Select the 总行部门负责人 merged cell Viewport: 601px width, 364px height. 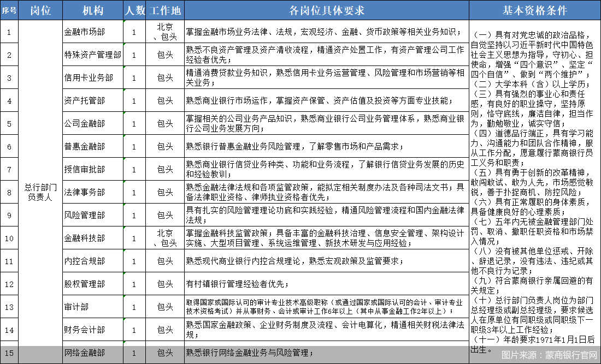click(x=40, y=192)
